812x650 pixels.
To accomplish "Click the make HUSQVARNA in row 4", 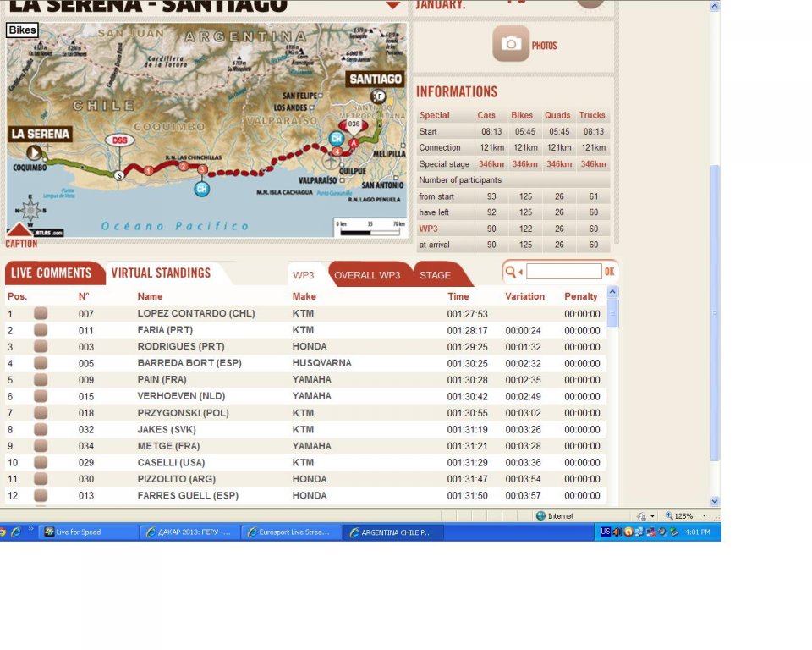I will pos(321,363).
